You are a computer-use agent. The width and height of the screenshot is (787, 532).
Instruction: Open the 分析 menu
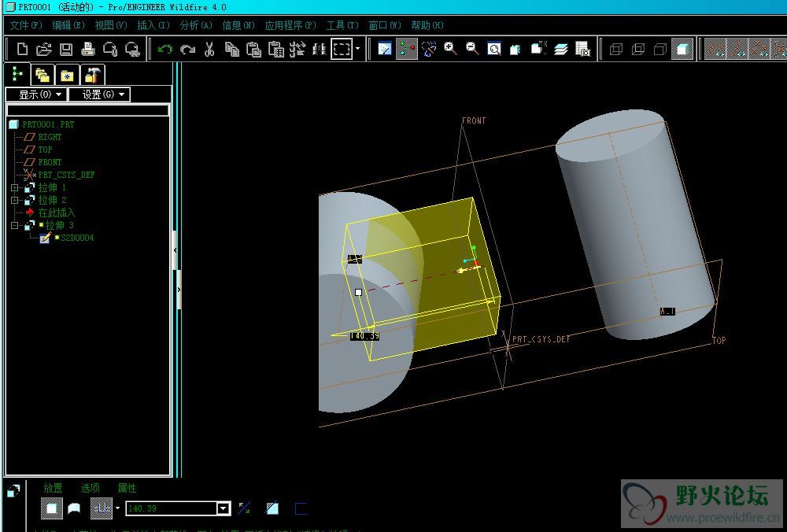pos(196,25)
